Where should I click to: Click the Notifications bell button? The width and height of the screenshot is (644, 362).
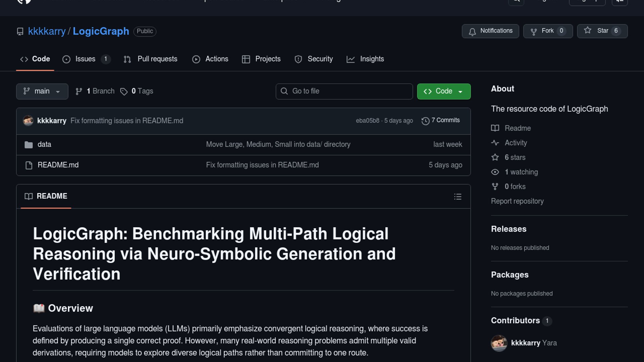tap(490, 31)
